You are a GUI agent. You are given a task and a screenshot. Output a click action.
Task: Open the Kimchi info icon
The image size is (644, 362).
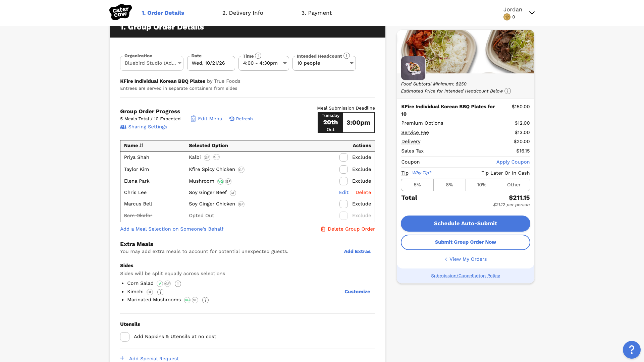(x=160, y=292)
